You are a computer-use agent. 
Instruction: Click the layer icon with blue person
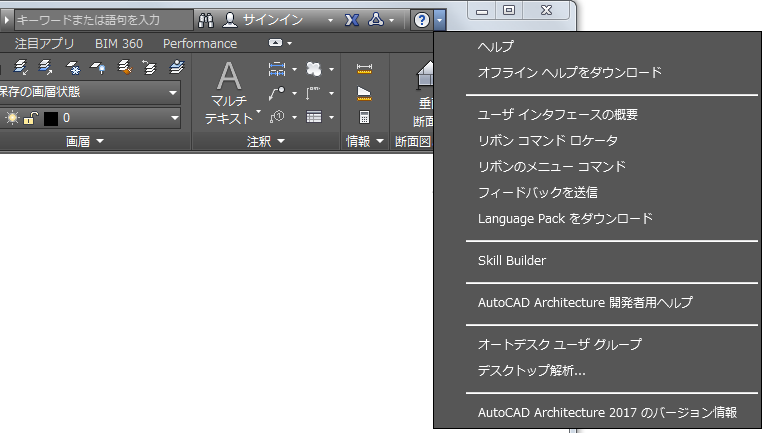pyautogui.click(x=176, y=67)
